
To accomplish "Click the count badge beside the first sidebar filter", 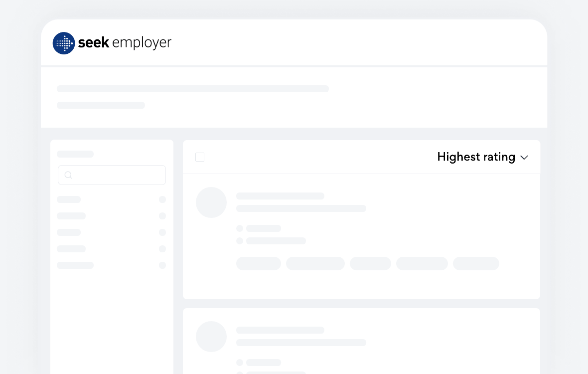I will [162, 199].
